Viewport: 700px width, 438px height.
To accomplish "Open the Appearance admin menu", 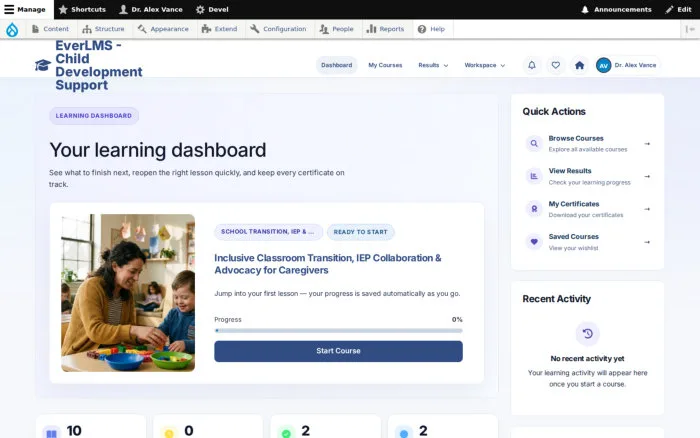I will 163,29.
